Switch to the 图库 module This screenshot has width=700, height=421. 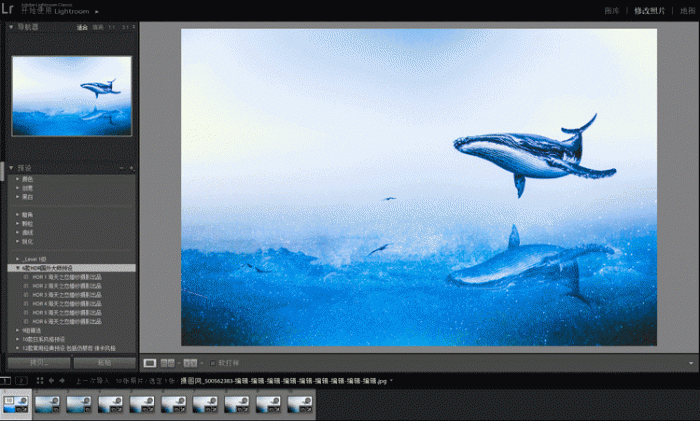click(612, 11)
